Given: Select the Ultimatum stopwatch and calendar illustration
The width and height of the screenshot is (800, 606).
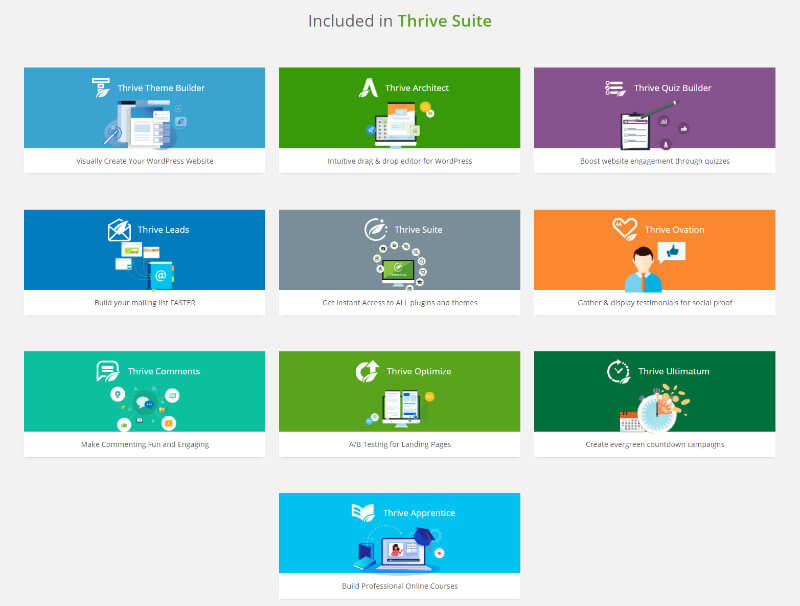Looking at the screenshot, I should pyautogui.click(x=654, y=408).
